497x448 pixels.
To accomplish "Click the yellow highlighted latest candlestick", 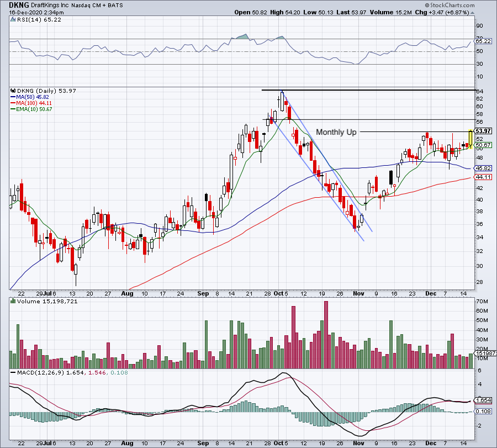I will (470, 140).
